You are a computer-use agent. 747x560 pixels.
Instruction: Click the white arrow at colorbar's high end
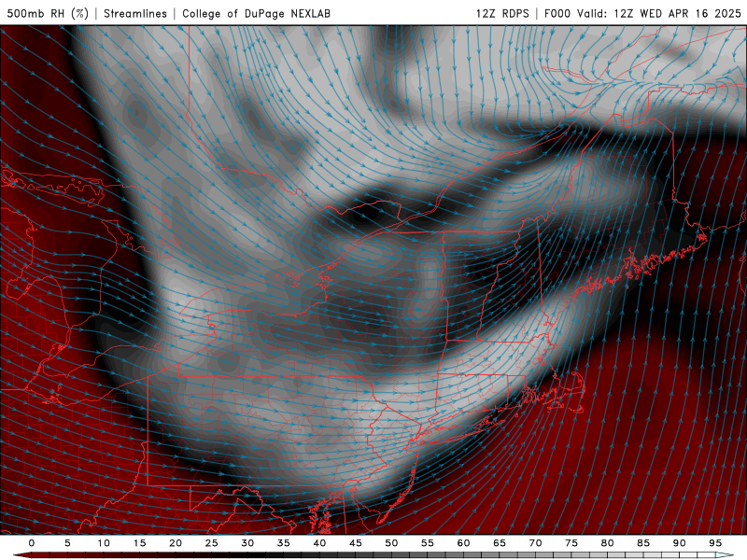725,555
